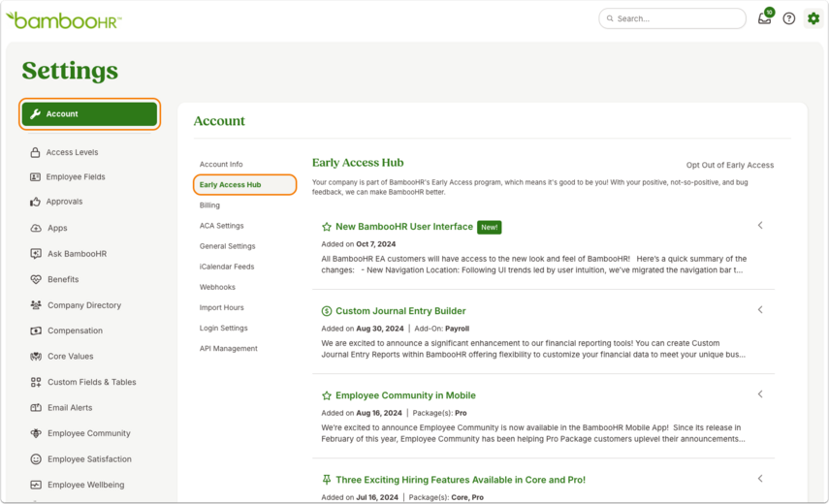829x504 pixels.
Task: Click dollar icon beside Custom Journal Entry Builder
Action: point(327,311)
